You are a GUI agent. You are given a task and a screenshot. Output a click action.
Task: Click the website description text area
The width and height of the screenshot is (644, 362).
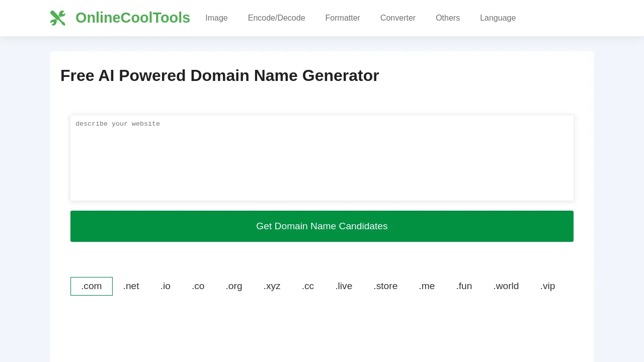pos(321,157)
